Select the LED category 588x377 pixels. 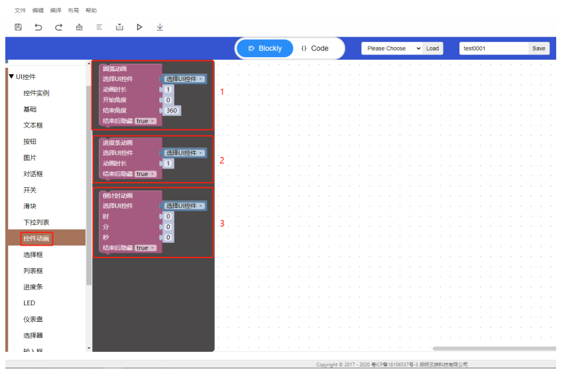point(29,303)
